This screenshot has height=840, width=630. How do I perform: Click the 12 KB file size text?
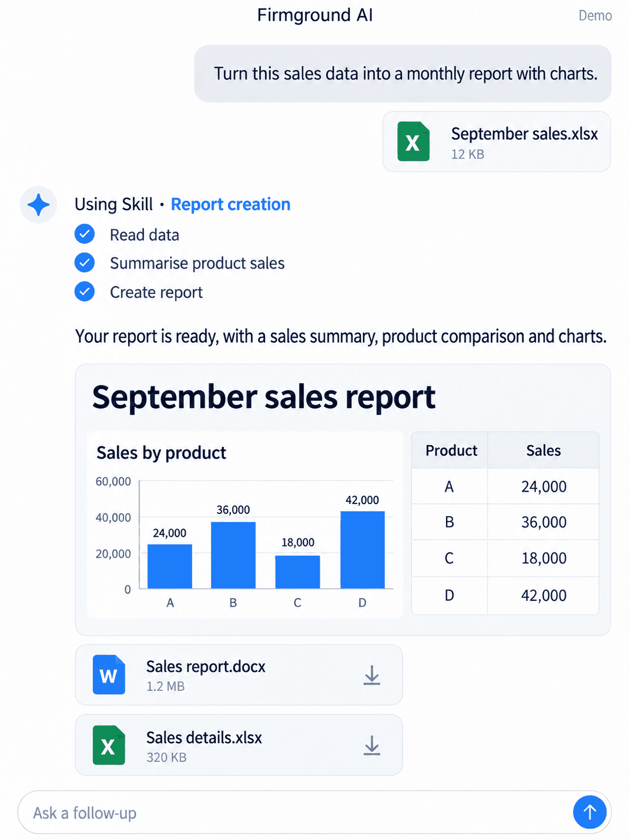coord(468,154)
